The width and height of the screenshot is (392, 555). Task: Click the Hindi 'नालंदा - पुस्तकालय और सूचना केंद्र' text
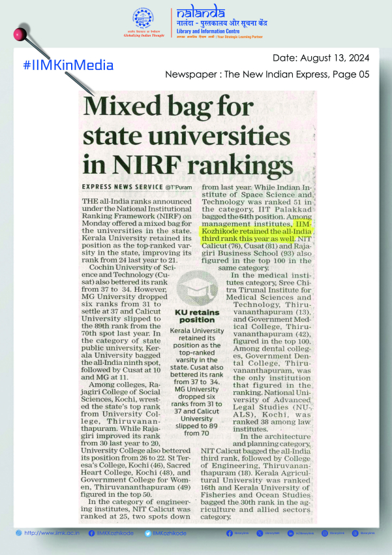point(222,23)
